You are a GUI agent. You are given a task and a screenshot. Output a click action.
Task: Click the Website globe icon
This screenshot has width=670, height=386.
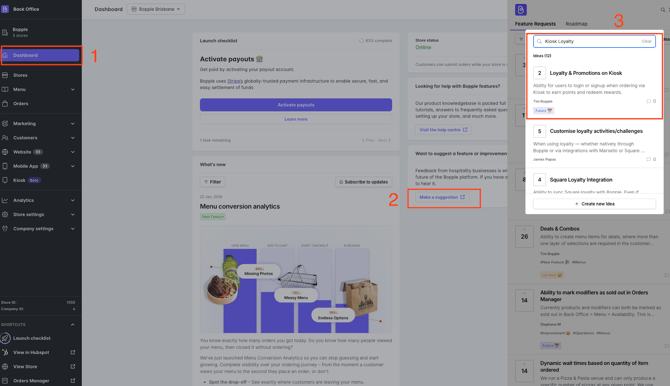coord(5,152)
